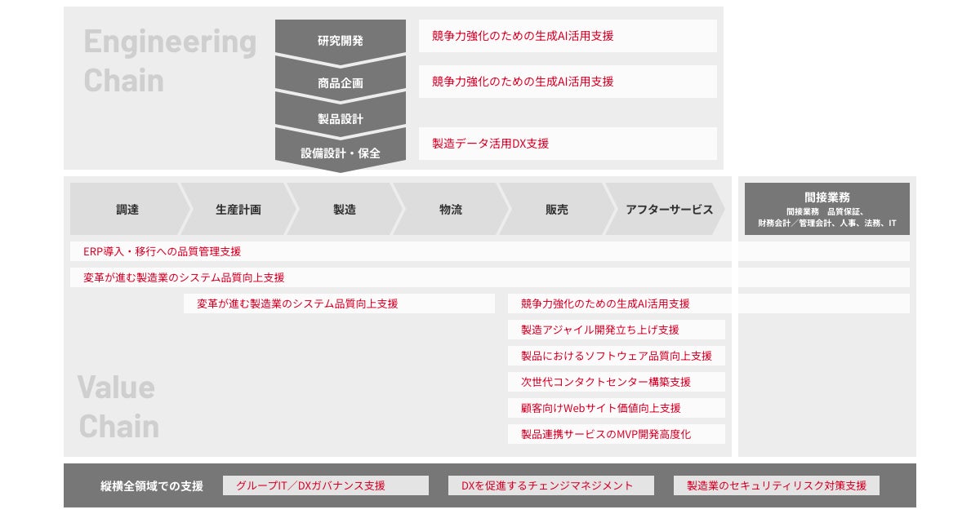Open the グループIT／DXガバナンス支援 link
The image size is (980, 514).
pos(326,485)
